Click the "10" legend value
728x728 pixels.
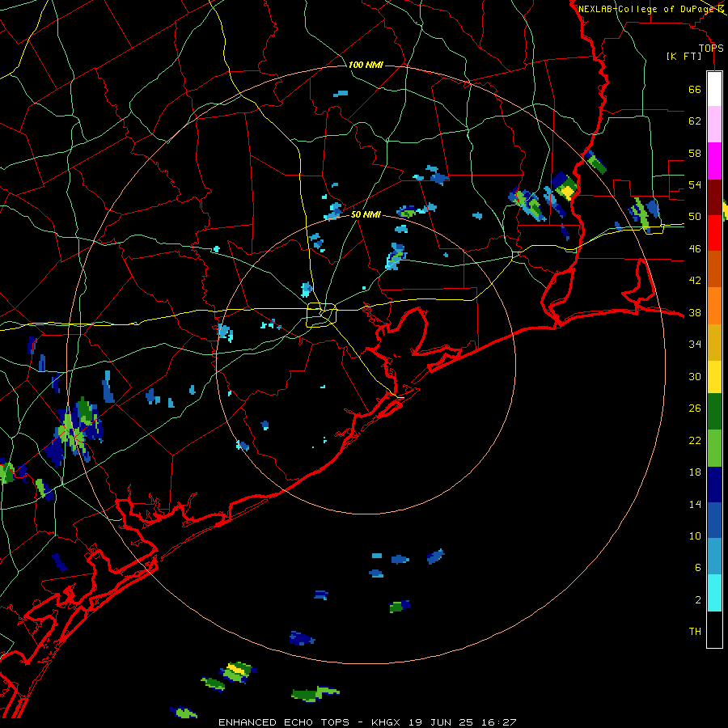click(x=695, y=536)
